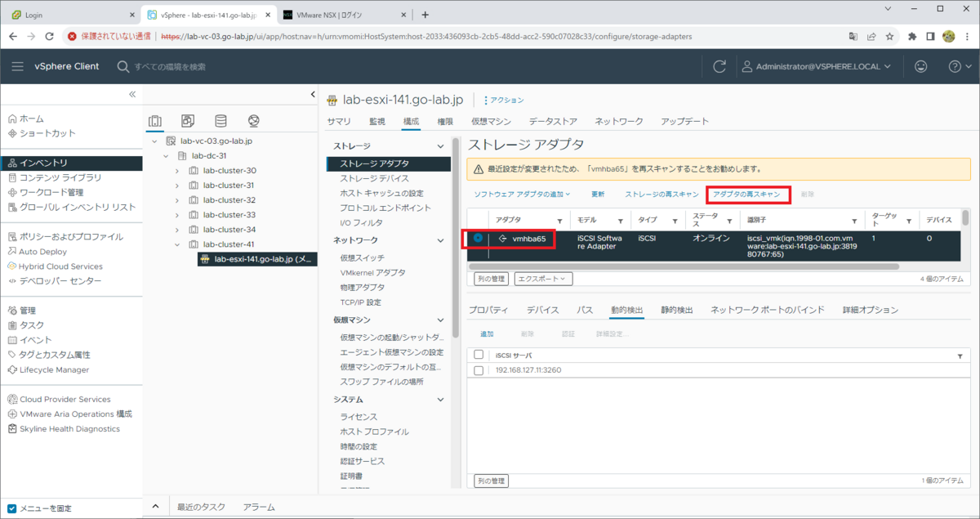Open the アクション menu for lab-esxi-141
Viewport: 980px width, 519px height.
506,100
